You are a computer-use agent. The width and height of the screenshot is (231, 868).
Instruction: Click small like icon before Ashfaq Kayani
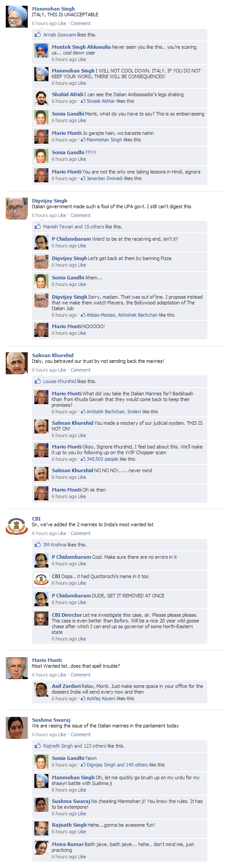[83, 698]
